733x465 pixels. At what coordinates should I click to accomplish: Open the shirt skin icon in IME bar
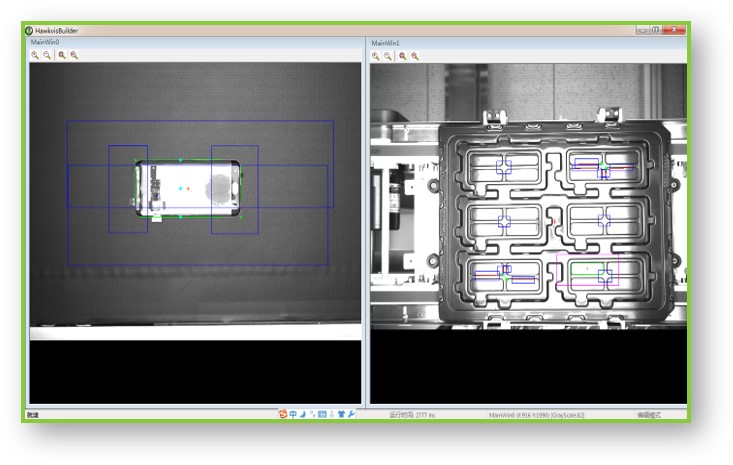(341, 414)
